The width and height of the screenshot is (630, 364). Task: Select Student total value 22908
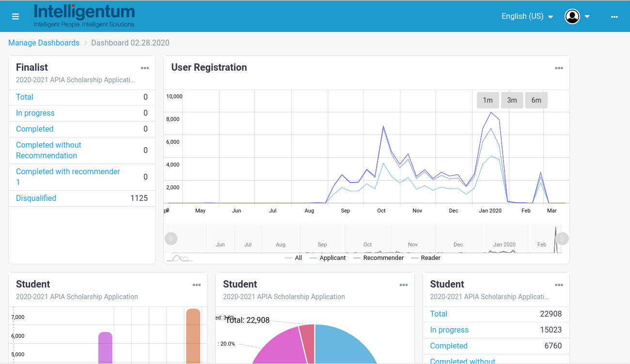(x=551, y=314)
